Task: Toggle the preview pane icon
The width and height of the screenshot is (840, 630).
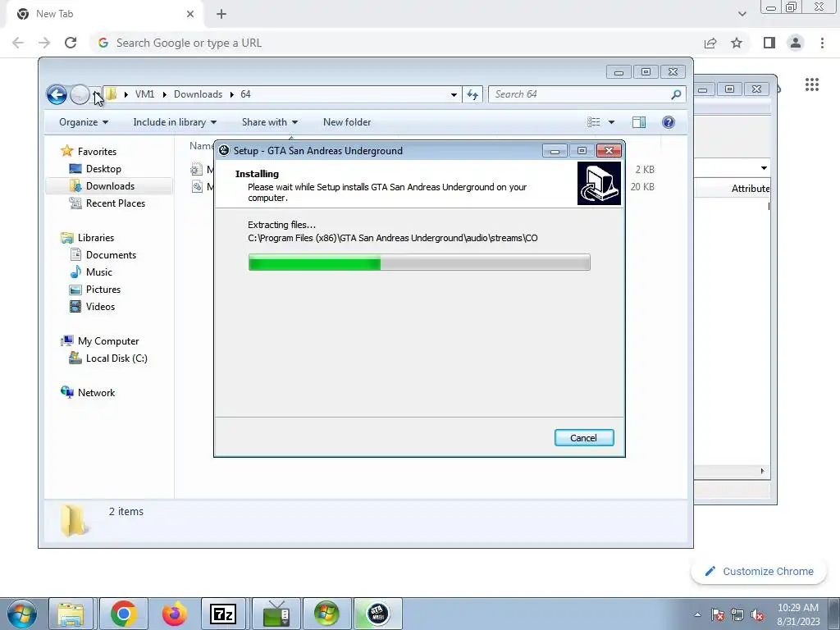Action: 638,122
